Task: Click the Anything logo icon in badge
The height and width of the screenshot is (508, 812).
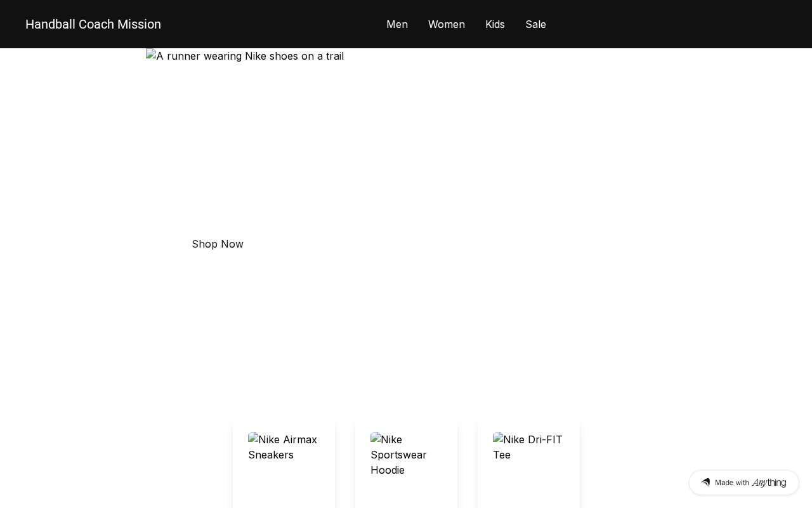Action: [705, 483]
